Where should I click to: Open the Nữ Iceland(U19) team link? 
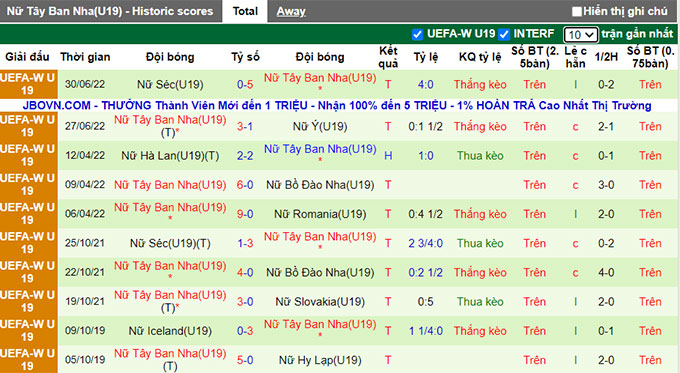pos(170,331)
